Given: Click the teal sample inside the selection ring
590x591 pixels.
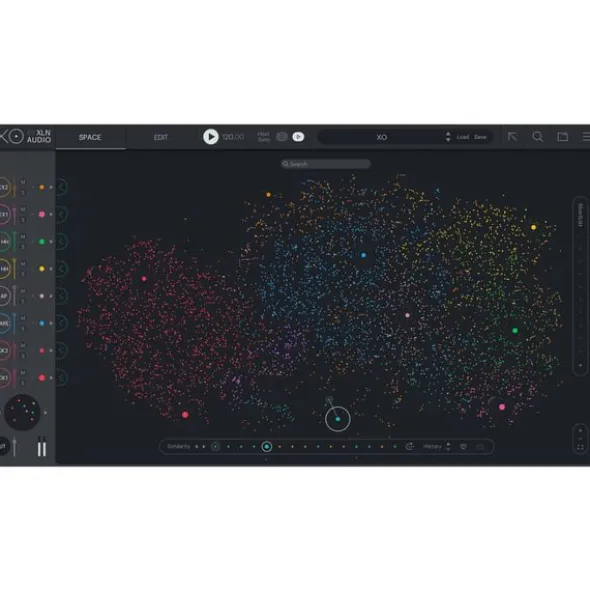Looking at the screenshot, I should point(338,419).
